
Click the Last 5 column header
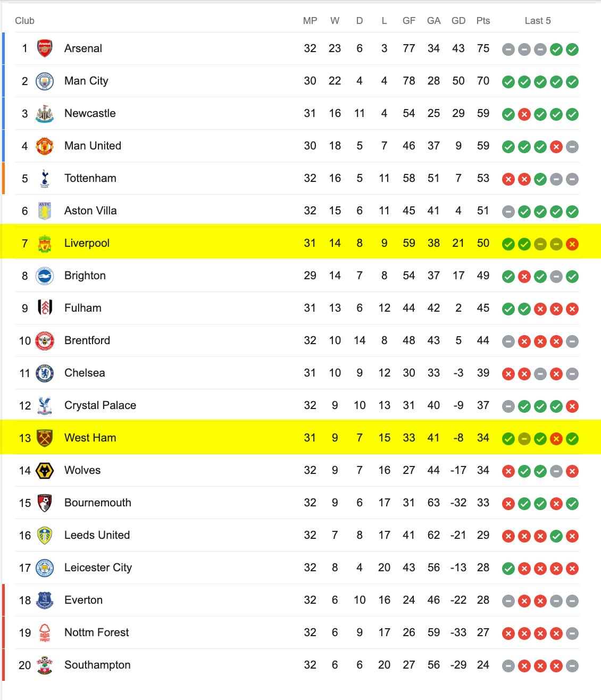(538, 21)
